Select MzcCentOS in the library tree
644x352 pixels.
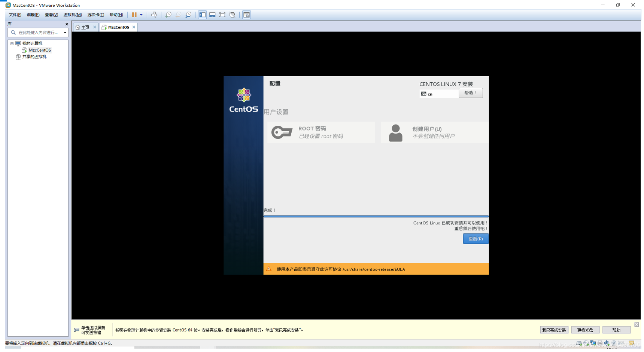point(40,50)
